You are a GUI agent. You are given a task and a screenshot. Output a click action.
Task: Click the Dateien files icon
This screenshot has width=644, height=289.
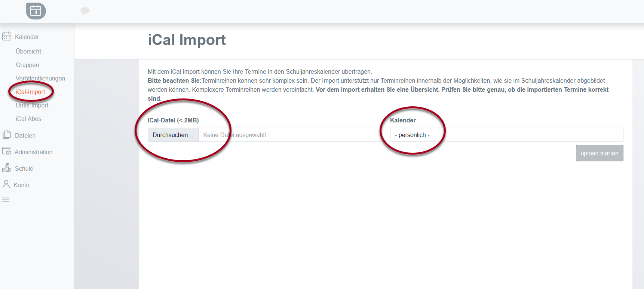7,135
